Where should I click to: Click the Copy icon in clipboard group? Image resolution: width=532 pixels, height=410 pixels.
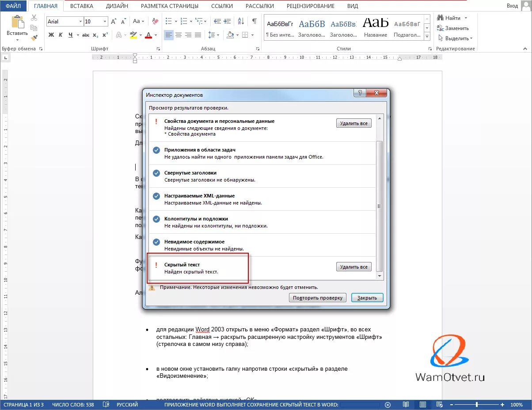(34, 28)
